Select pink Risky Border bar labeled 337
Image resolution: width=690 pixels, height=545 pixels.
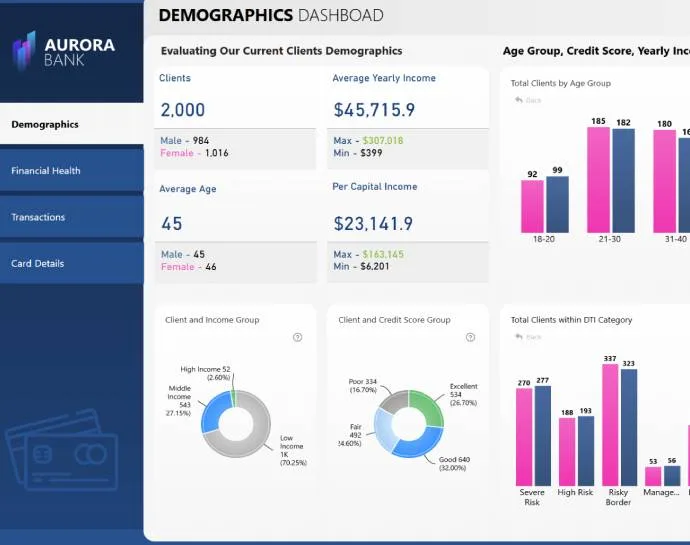[610, 425]
